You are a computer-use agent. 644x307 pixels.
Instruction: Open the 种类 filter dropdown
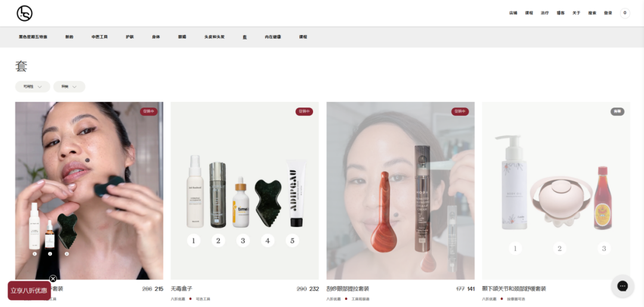pos(69,86)
